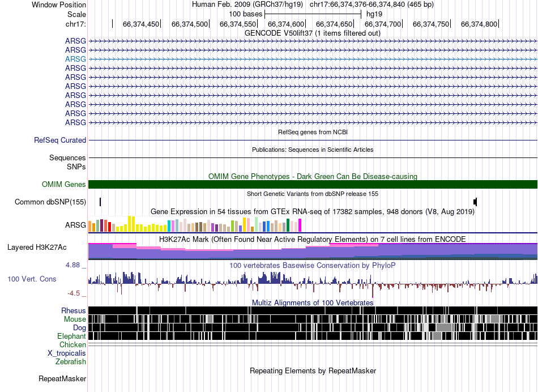Select the Rhesus alignment row label
538x392 pixels.
[x=74, y=310]
